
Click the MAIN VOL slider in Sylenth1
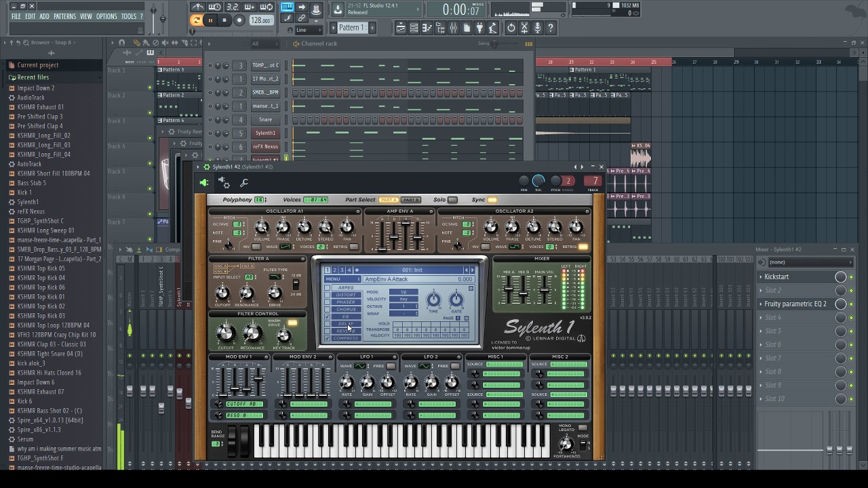545,290
